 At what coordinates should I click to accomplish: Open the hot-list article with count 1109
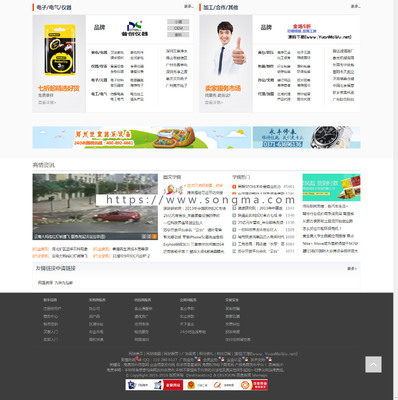click(257, 230)
